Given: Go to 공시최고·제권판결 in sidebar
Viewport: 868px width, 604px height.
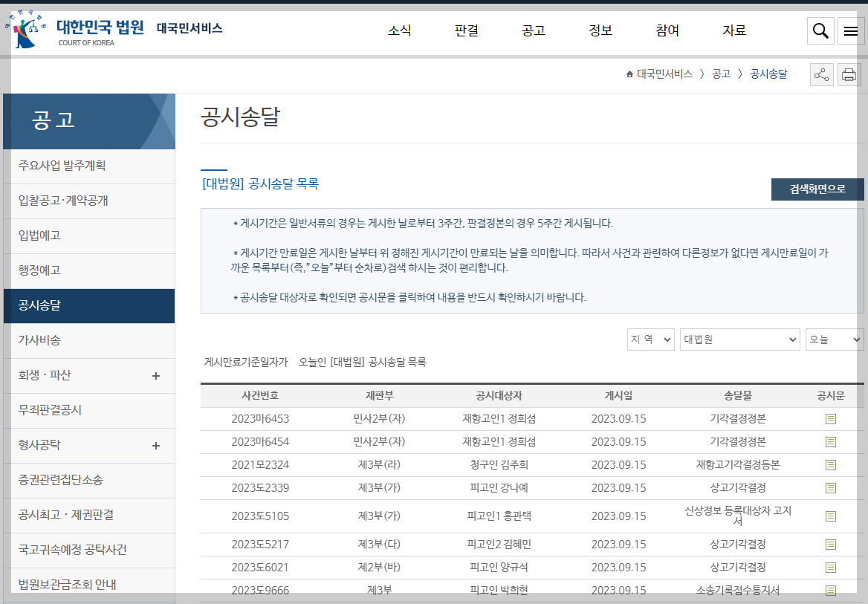Looking at the screenshot, I should tap(89, 515).
